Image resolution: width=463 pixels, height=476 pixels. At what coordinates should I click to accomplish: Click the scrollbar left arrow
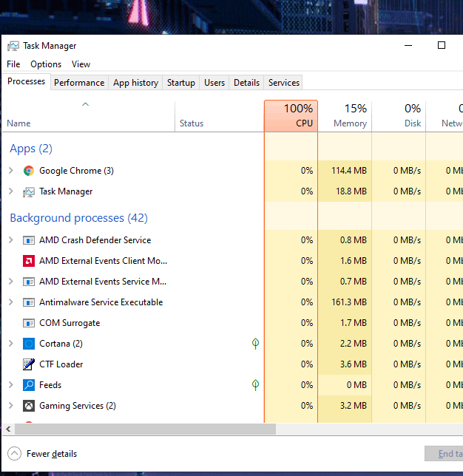(8, 429)
